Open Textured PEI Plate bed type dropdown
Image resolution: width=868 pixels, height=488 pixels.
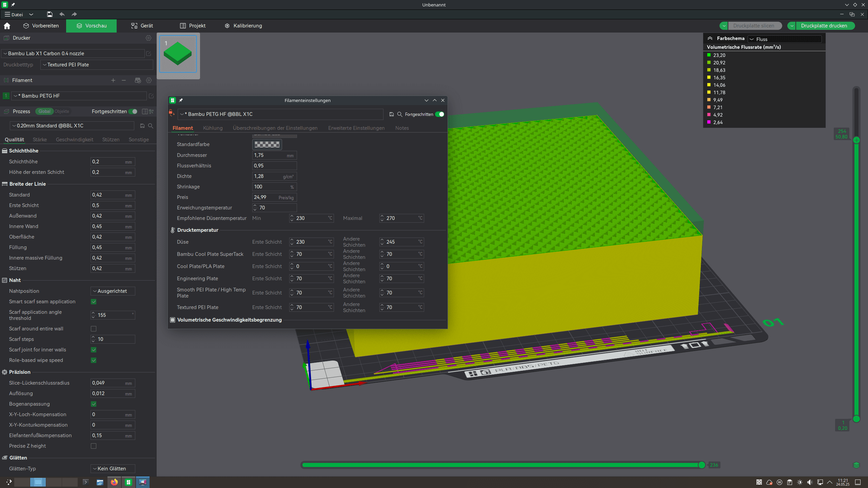point(97,65)
